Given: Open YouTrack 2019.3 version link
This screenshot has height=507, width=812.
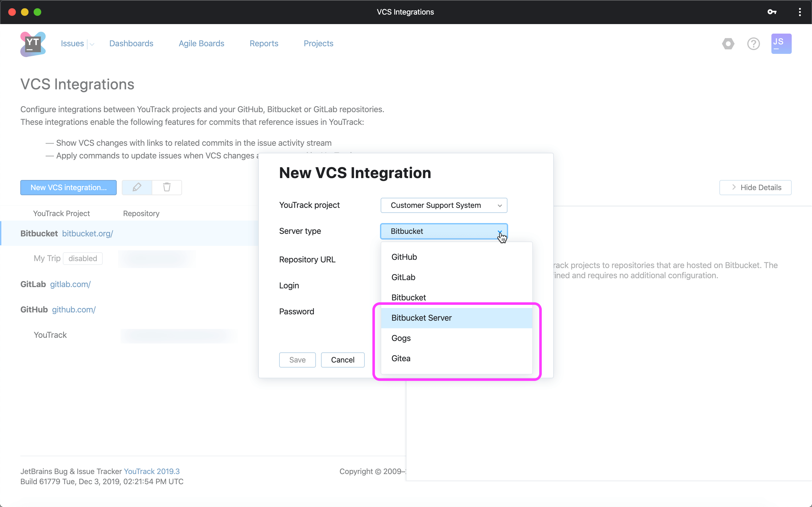Looking at the screenshot, I should [152, 471].
